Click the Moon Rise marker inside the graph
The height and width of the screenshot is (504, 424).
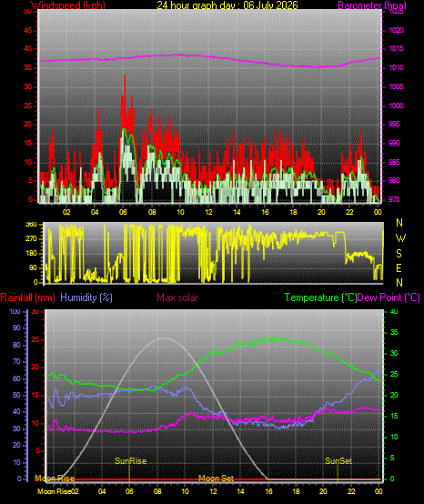tap(55, 479)
